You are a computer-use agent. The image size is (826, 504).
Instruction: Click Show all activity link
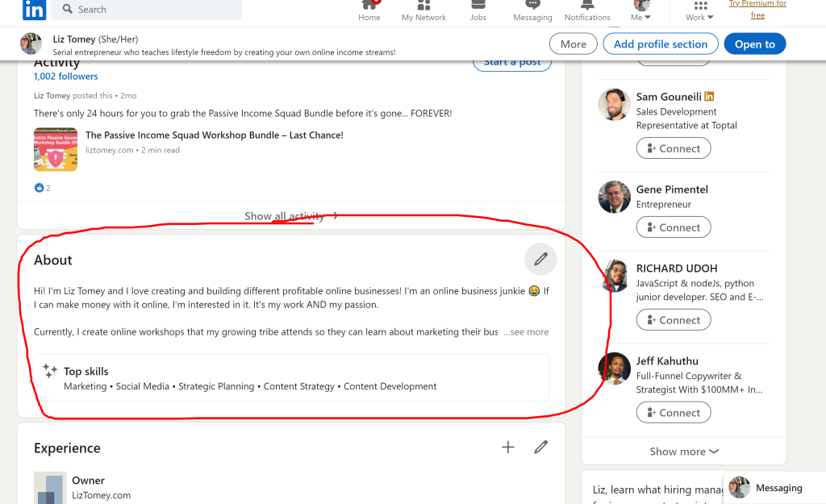coord(290,216)
